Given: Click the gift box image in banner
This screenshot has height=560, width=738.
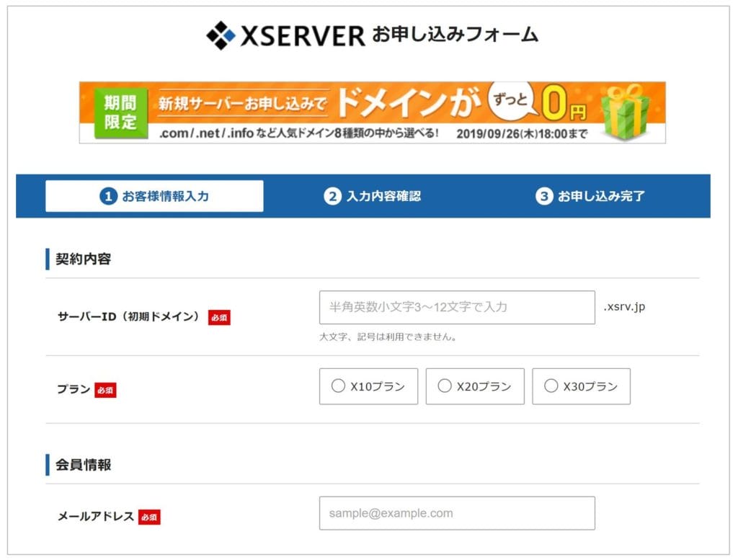Looking at the screenshot, I should pos(626,112).
